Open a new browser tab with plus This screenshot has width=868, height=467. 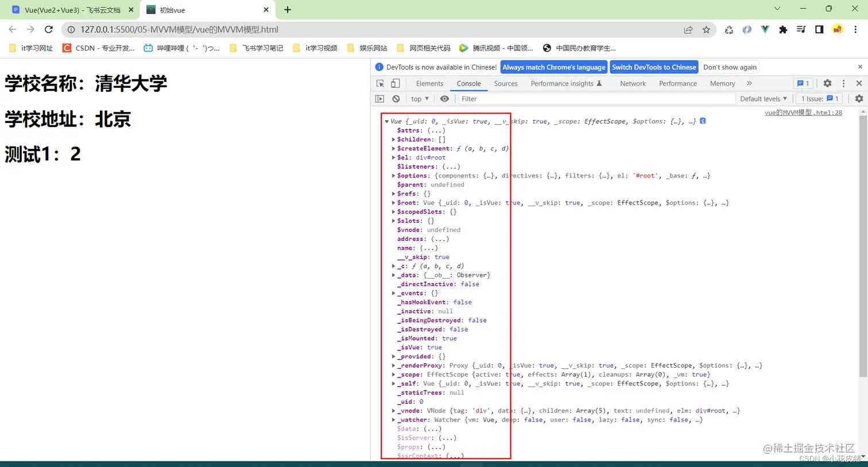click(x=288, y=10)
